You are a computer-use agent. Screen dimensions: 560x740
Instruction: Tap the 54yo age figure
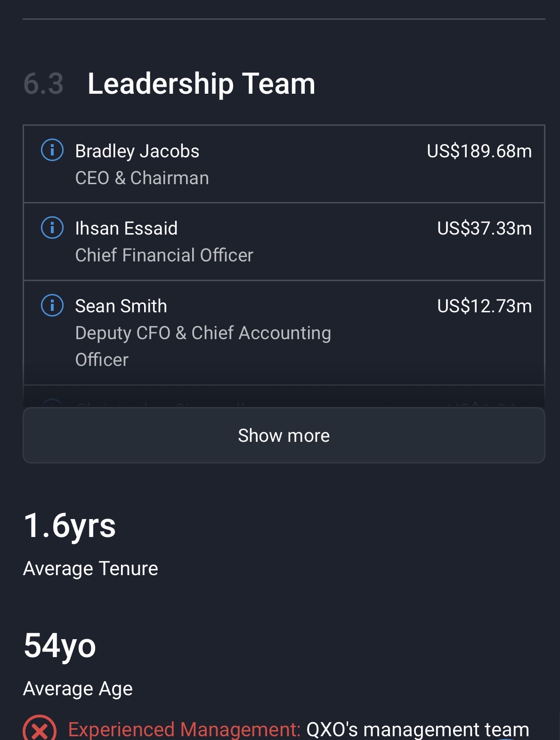point(60,646)
